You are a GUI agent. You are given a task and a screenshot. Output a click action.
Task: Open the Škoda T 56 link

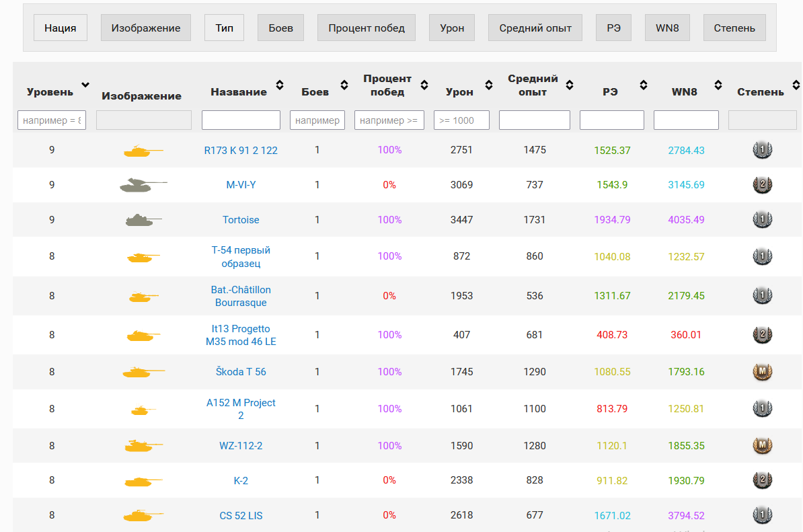tap(241, 371)
